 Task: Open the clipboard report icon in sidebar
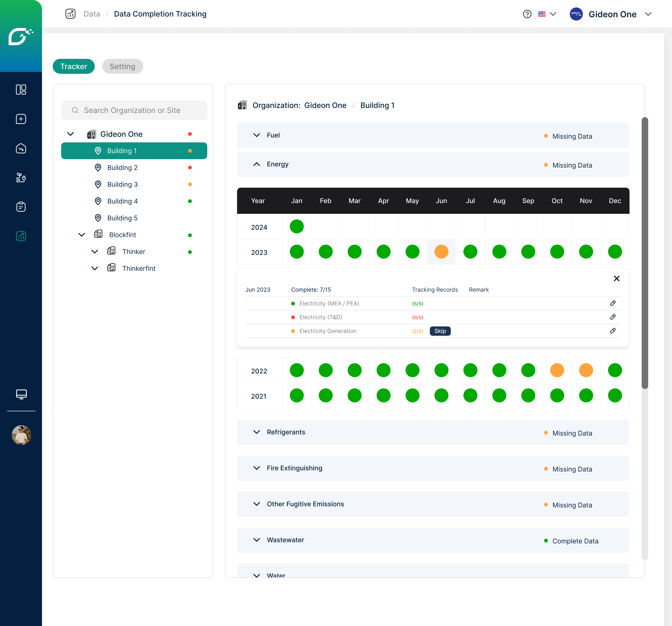click(x=21, y=207)
